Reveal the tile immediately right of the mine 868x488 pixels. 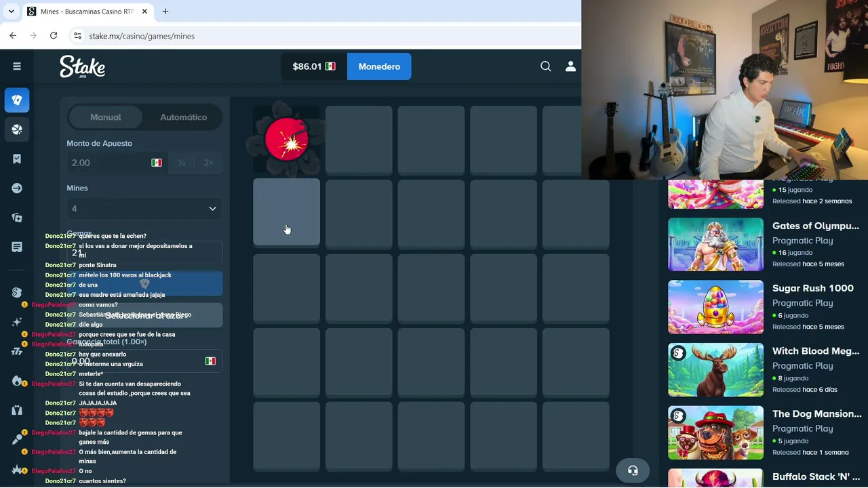(359, 139)
